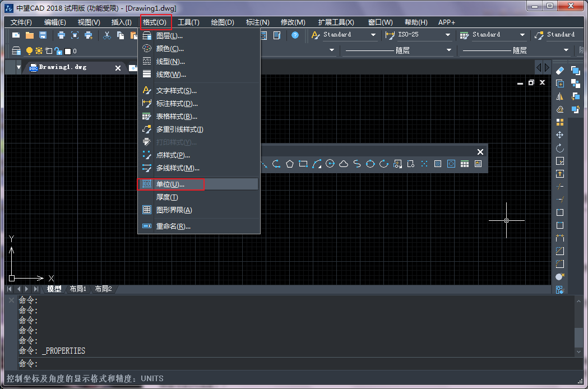The height and width of the screenshot is (389, 588).
Task: Click the Rotate tool icon
Action: pos(559,149)
